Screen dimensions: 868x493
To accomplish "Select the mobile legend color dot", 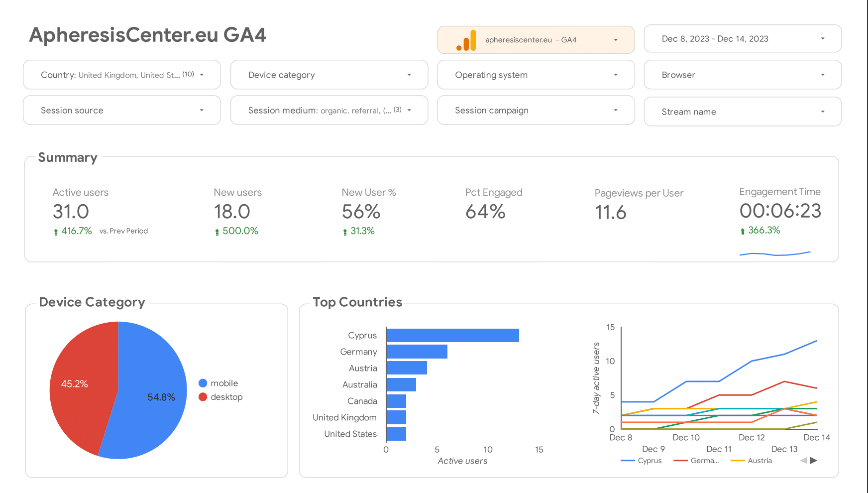I will (x=203, y=383).
